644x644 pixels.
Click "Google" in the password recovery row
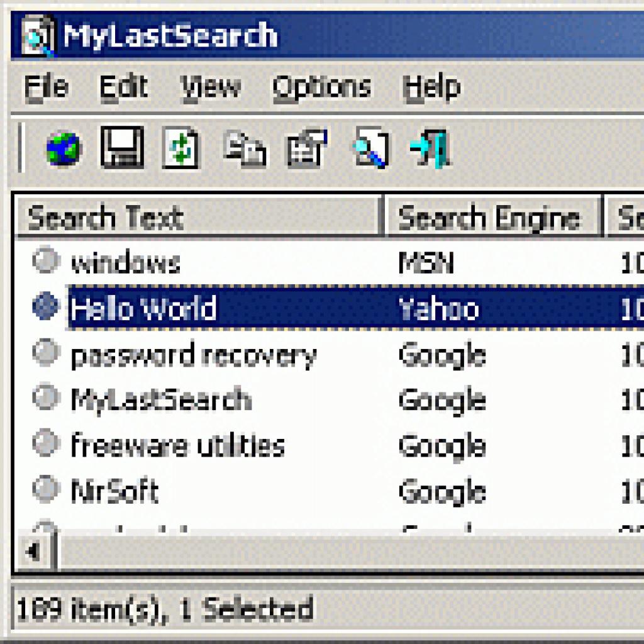[x=442, y=355]
